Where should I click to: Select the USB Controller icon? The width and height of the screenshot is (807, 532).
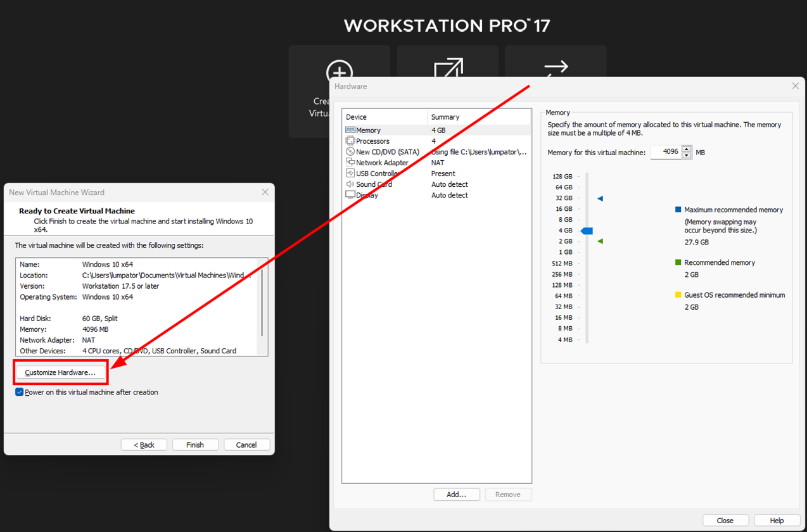350,174
